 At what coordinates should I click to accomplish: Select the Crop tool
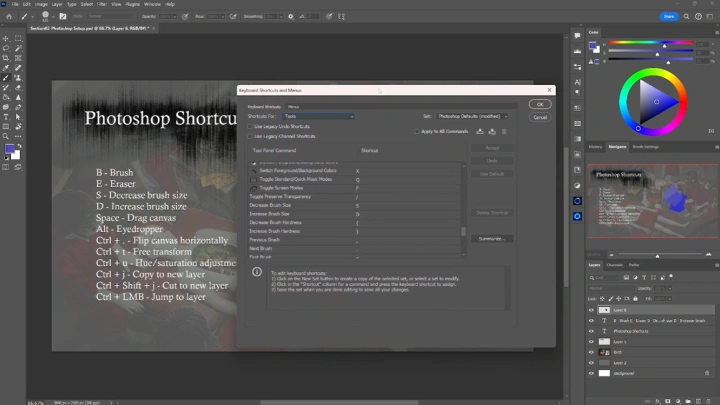[x=6, y=58]
